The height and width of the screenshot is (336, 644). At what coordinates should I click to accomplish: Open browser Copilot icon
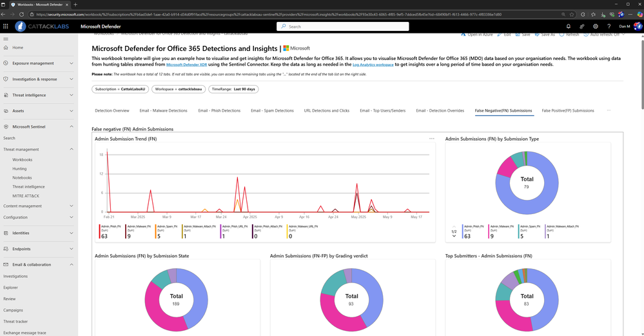(639, 14)
